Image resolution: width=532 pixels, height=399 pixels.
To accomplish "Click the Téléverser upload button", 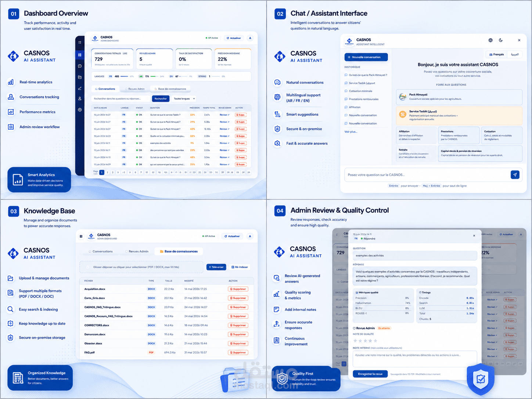I will point(216,267).
